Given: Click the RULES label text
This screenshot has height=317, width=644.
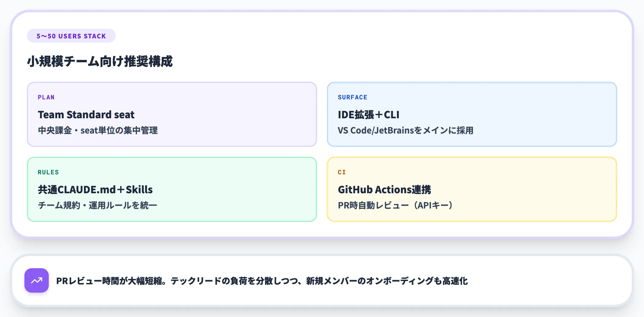Looking at the screenshot, I should (x=48, y=172).
